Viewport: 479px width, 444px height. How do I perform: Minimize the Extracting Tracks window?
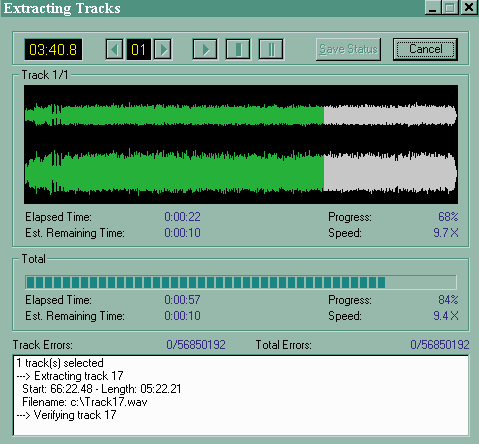click(433, 7)
